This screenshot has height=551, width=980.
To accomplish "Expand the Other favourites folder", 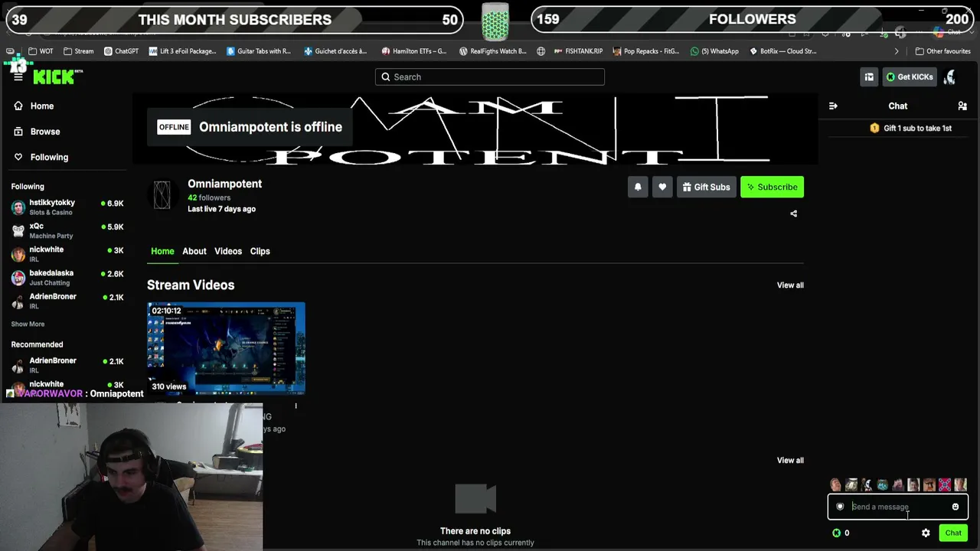I will [x=943, y=51].
